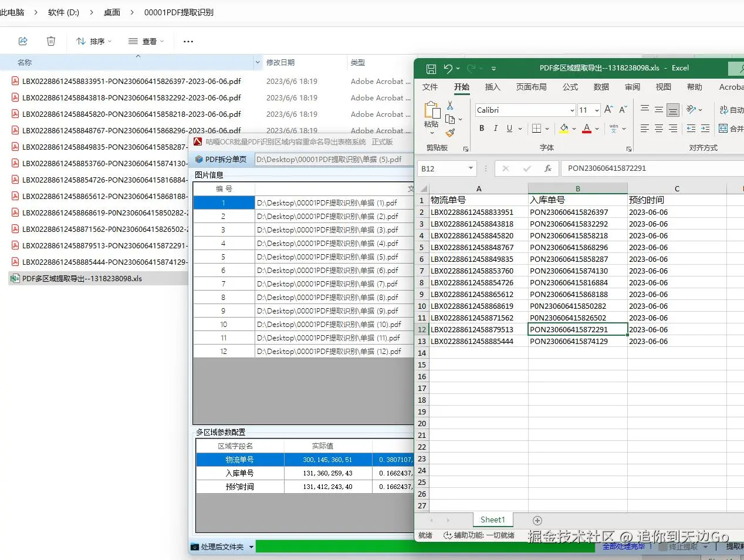Open the font color dropdown arrow
744x560 pixels.
[597, 129]
